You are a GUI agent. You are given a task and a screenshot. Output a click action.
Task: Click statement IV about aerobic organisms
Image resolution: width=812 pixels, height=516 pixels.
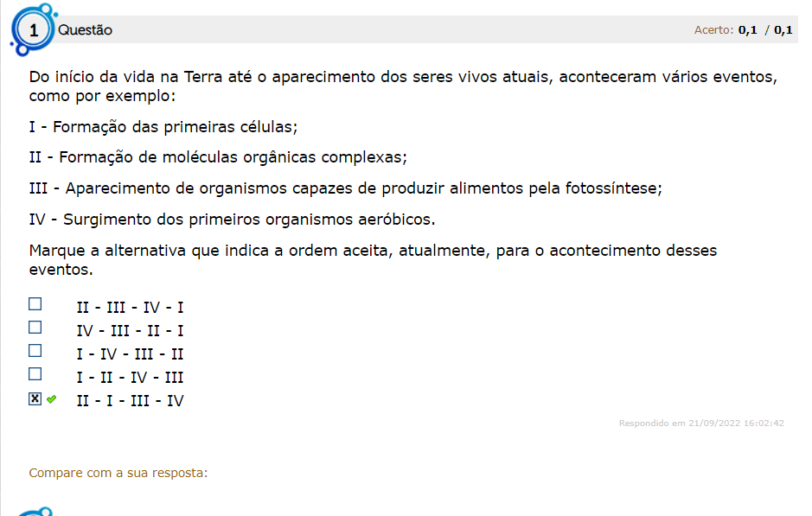[233, 219]
